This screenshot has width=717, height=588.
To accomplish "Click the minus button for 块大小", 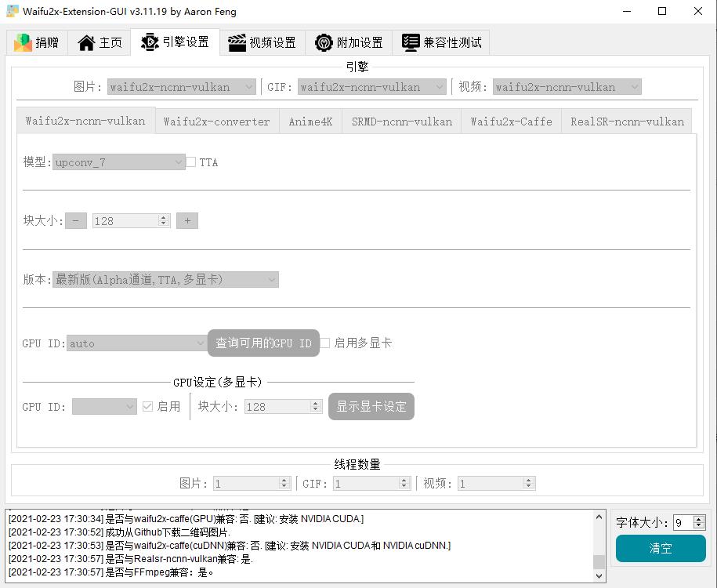I will pyautogui.click(x=76, y=221).
